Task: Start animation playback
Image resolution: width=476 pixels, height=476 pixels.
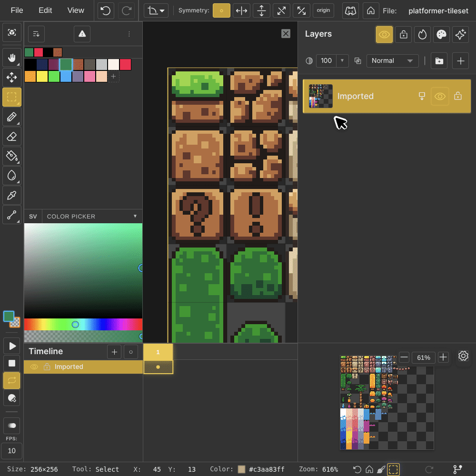Action: (x=12, y=346)
